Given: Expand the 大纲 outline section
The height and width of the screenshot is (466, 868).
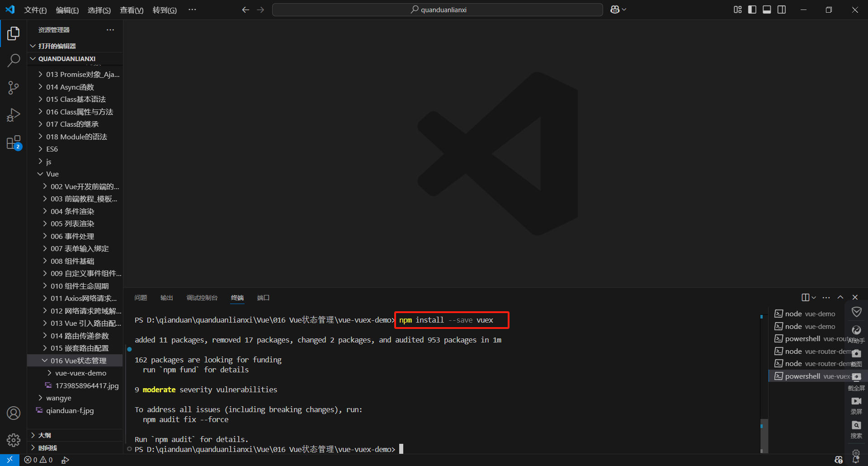Looking at the screenshot, I should pyautogui.click(x=75, y=435).
